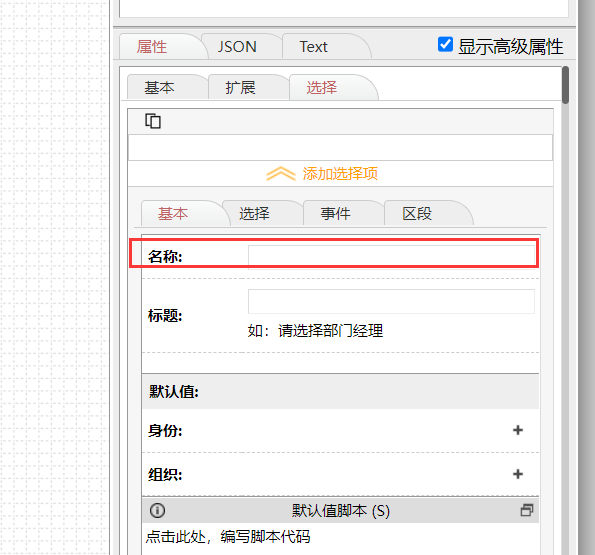Click the vertical scrollbar thumb of the properties panel
Image resolution: width=595 pixels, height=555 pixels.
tap(565, 85)
